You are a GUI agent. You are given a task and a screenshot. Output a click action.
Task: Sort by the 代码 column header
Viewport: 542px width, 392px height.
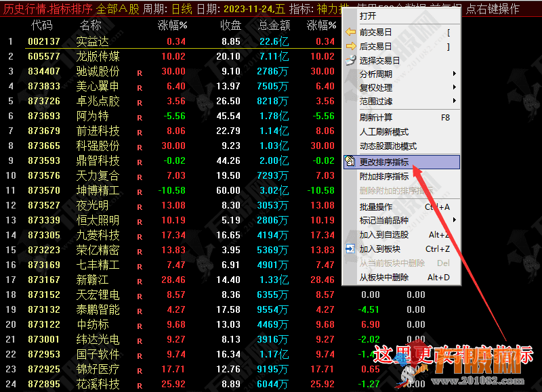tap(42, 25)
